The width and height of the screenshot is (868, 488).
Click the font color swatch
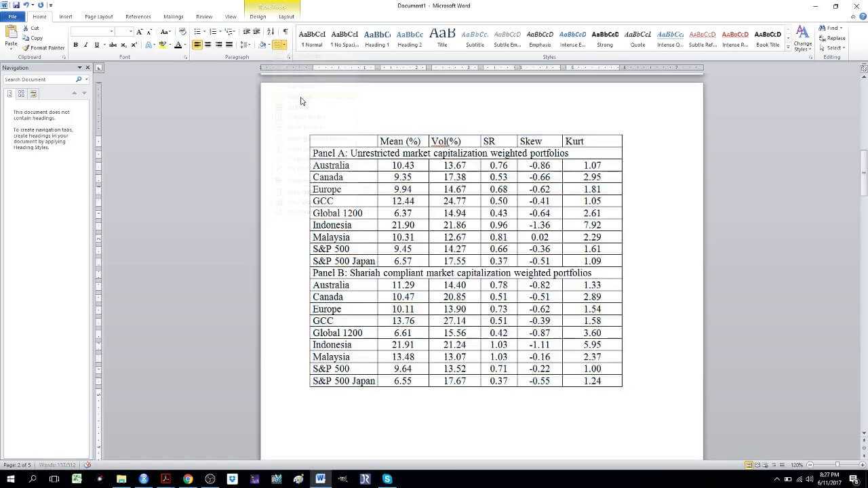(x=178, y=45)
